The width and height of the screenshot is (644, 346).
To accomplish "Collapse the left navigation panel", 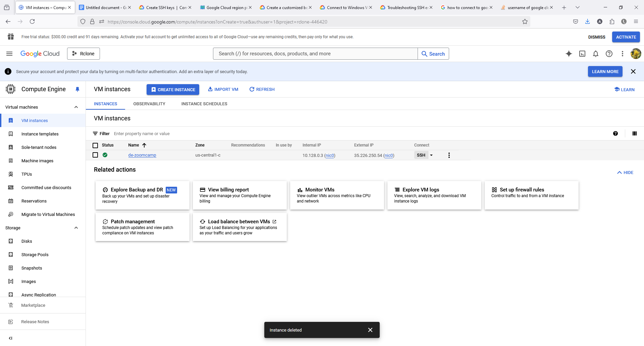I will (x=10, y=338).
